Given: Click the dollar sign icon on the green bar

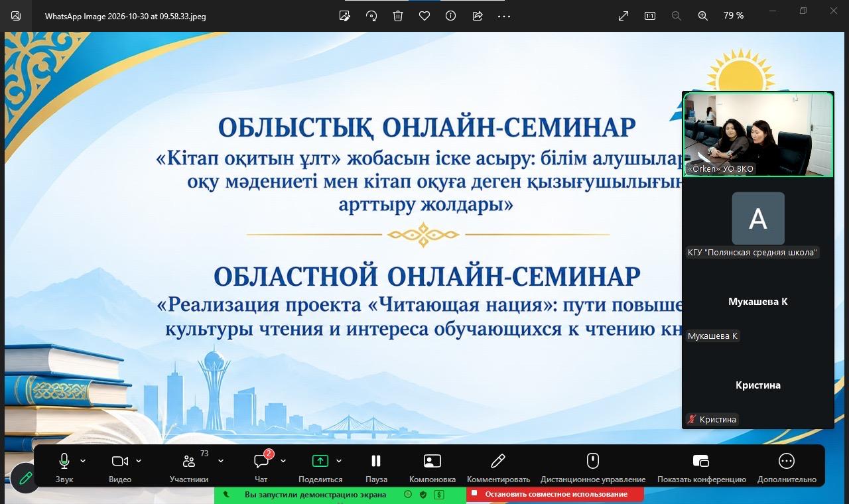Looking at the screenshot, I should [439, 494].
